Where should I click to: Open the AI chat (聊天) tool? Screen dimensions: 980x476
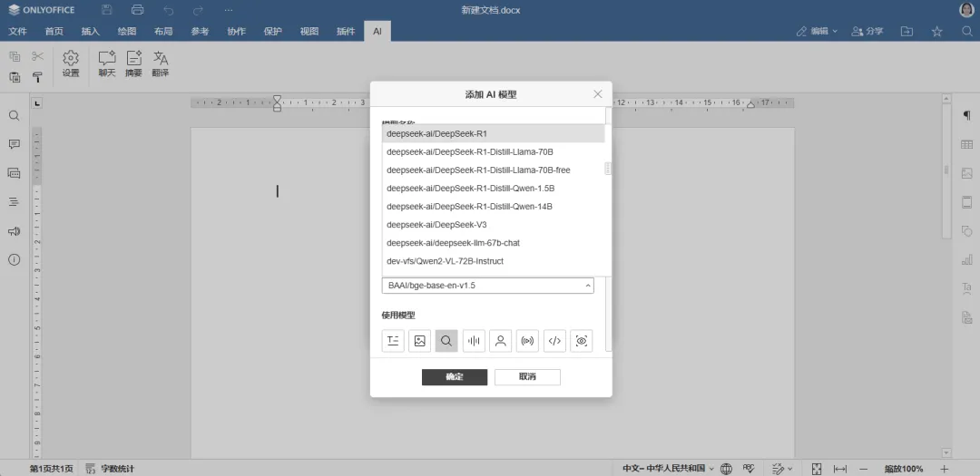tap(107, 64)
